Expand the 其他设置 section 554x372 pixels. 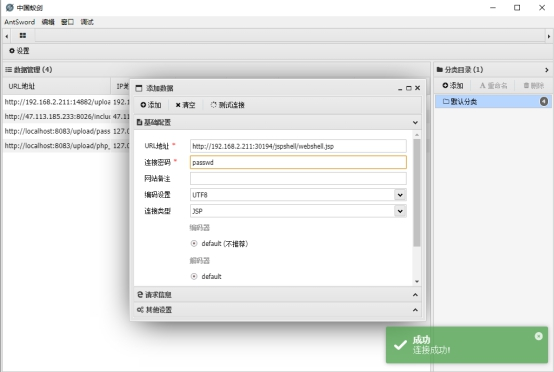pyautogui.click(x=415, y=310)
